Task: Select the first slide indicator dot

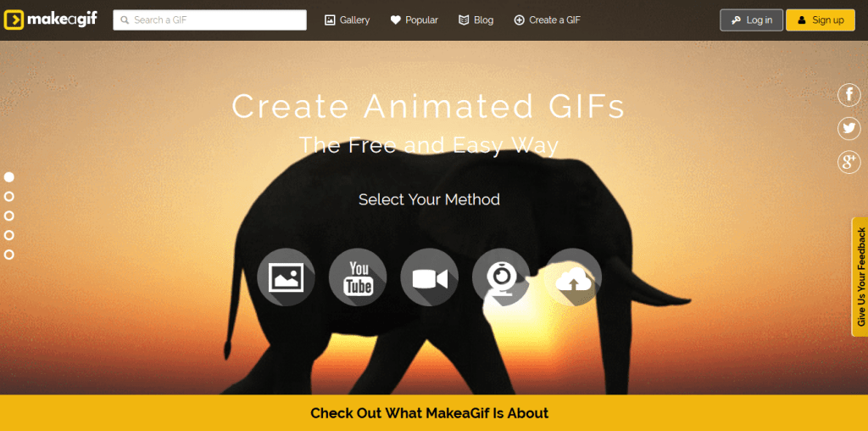Action: [8, 177]
